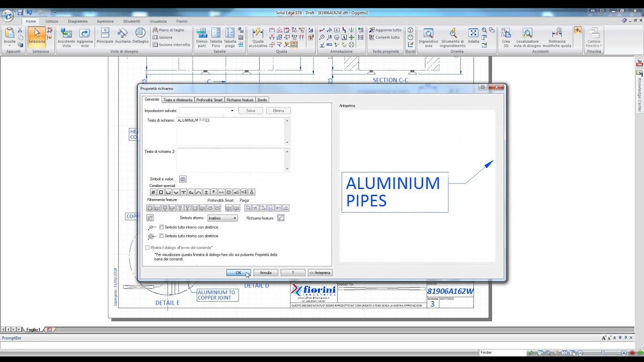
Task: Click the Annulla cancel button
Action: tap(266, 273)
